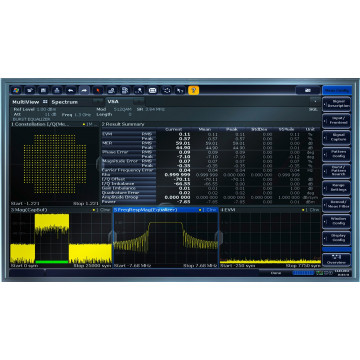Select the 5 FreqRespMag(Equalizer) window title

145,210
